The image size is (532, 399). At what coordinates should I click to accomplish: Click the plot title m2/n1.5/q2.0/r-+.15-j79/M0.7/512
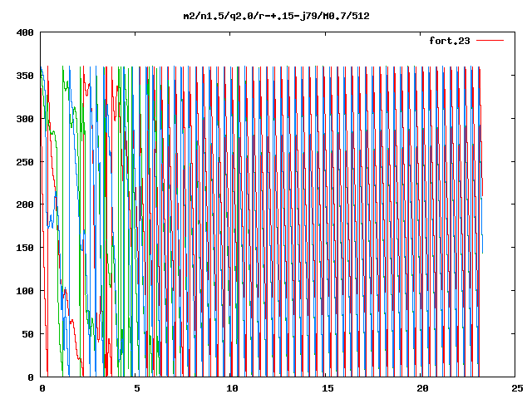276,16
